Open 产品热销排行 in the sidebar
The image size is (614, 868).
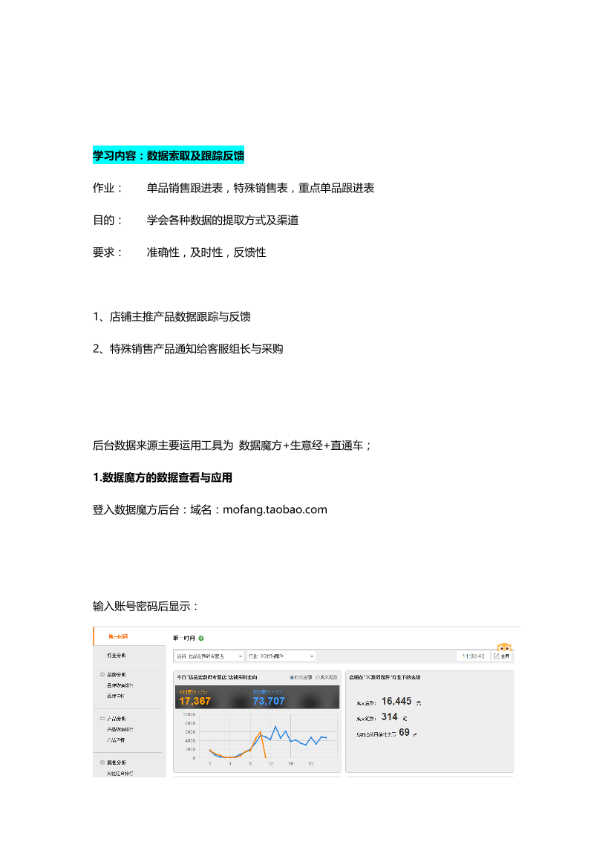(120, 730)
